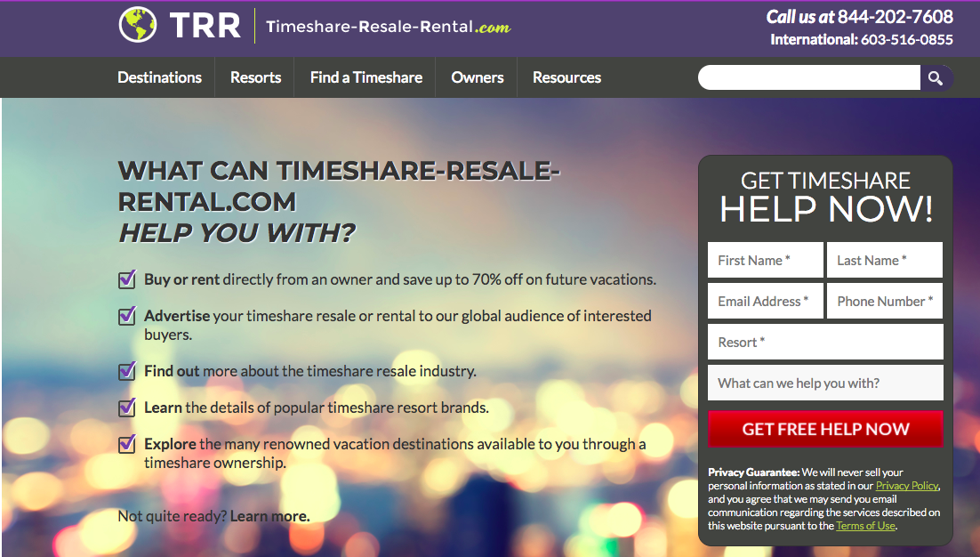Click the 'HELP YOU WITH?' heading text
Viewport: 980px width, 557px height.
click(x=237, y=233)
